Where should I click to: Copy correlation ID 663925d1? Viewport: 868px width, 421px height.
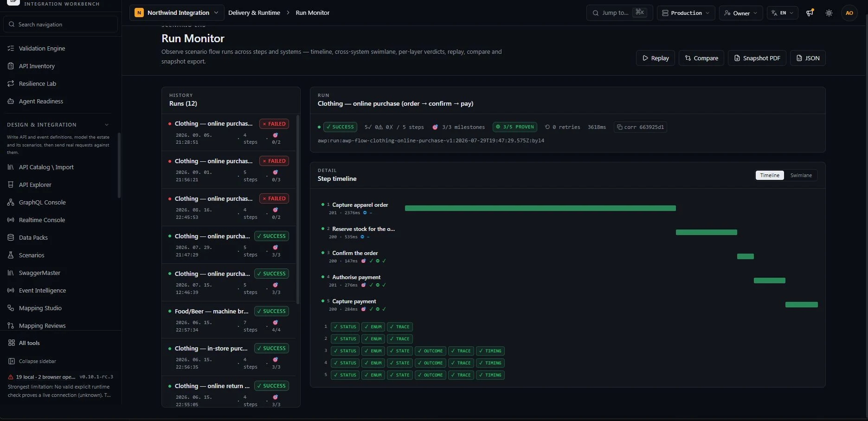[x=640, y=127]
